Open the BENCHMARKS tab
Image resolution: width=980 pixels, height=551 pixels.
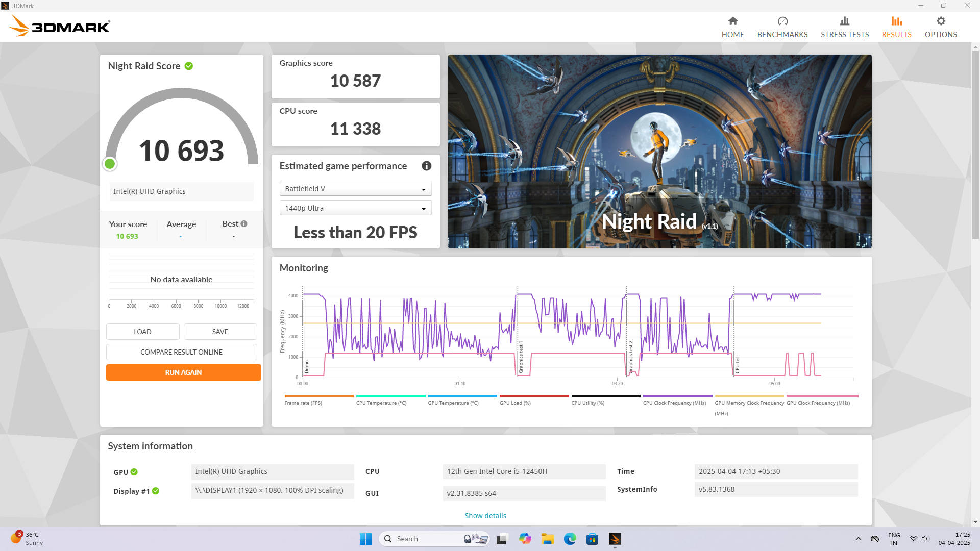pos(782,28)
